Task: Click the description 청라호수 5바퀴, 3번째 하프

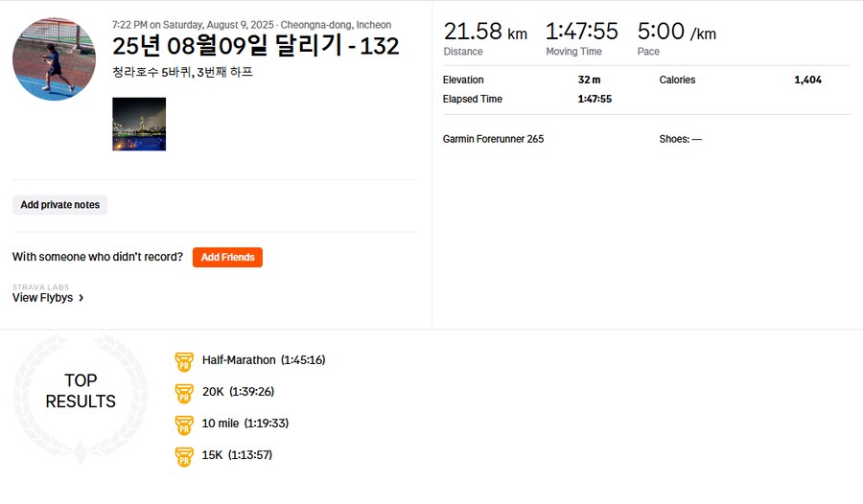Action: pos(183,72)
